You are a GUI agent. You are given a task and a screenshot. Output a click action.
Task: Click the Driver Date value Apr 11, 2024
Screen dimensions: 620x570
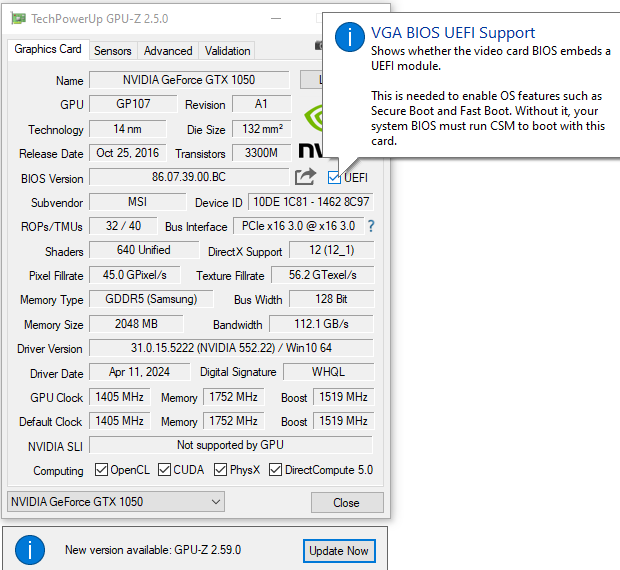[139, 372]
